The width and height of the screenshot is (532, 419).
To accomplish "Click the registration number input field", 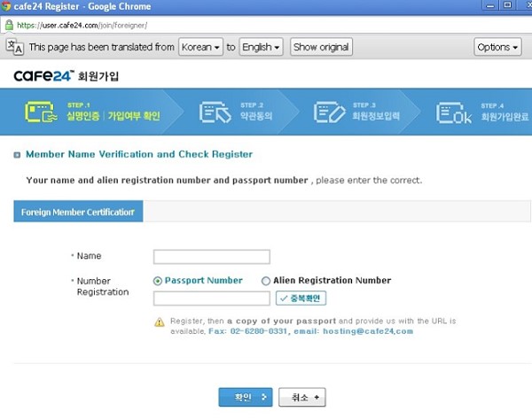I will tap(212, 299).
